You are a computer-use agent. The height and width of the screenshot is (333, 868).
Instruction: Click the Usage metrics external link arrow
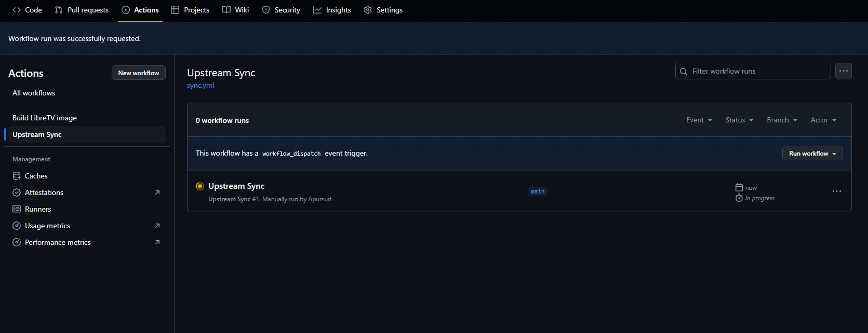(157, 226)
